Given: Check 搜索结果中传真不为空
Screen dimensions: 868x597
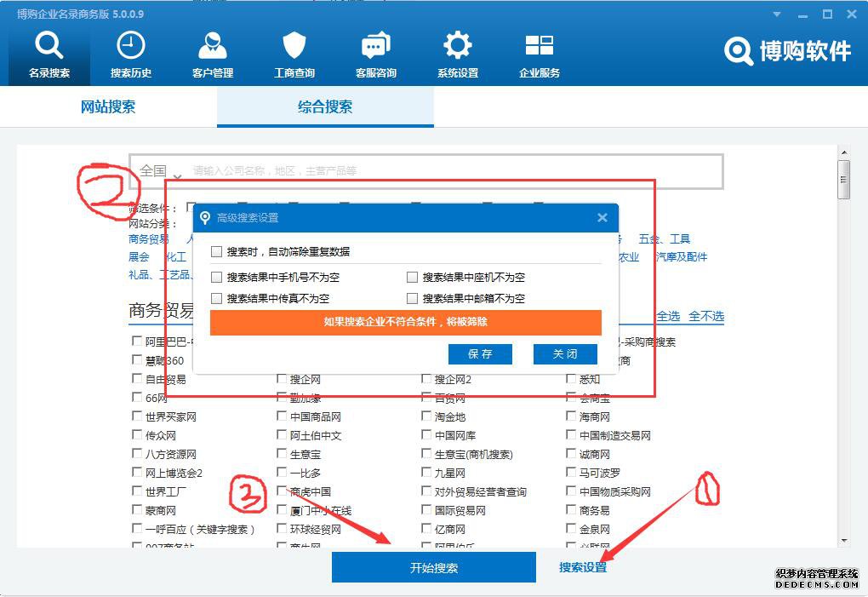Looking at the screenshot, I should [216, 298].
